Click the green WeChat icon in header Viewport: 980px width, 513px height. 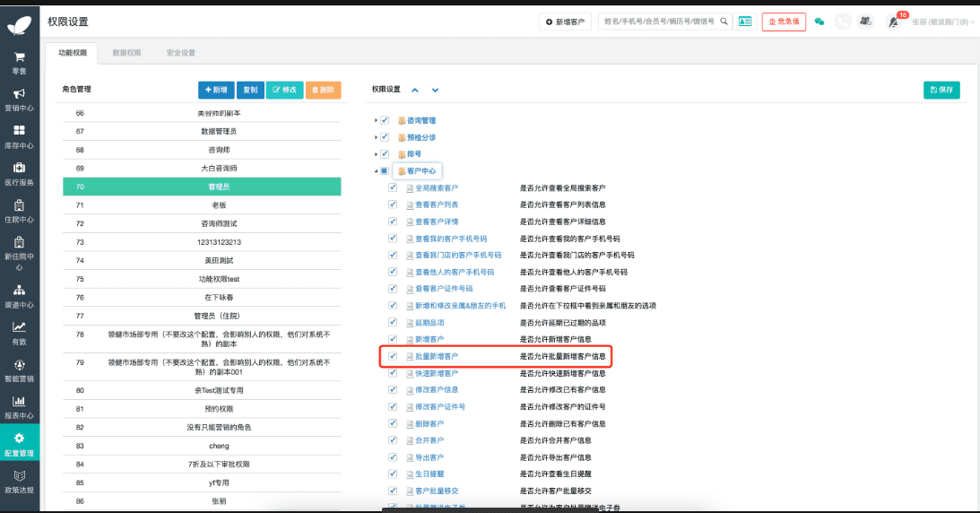819,22
